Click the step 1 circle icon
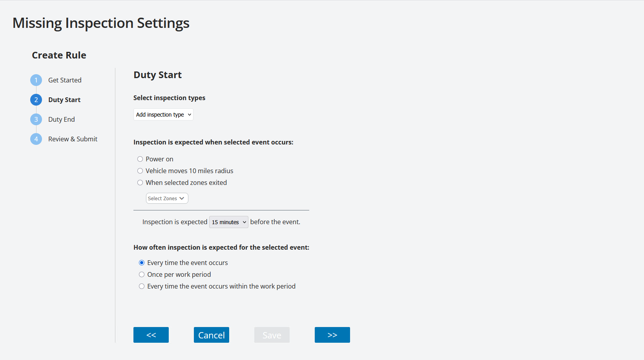 pos(36,80)
